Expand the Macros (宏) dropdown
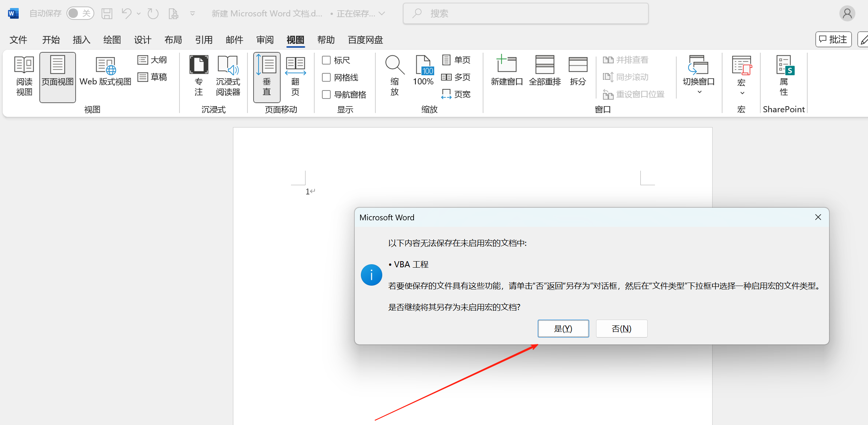868x425 pixels. coord(742,76)
